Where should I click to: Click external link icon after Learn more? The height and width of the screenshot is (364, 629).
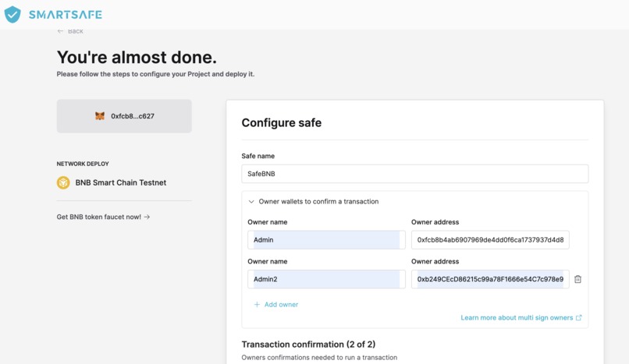point(578,317)
